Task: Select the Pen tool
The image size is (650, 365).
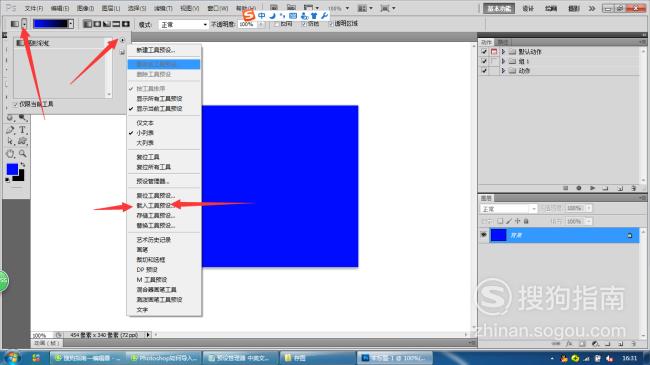Action: click(x=10, y=130)
